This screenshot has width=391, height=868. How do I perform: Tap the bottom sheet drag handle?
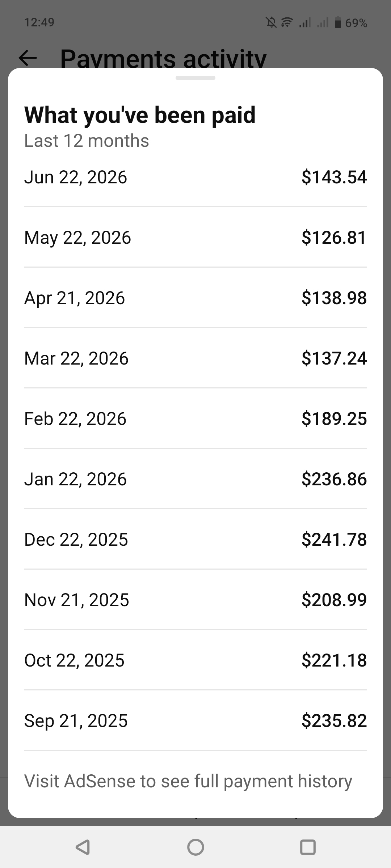click(195, 78)
